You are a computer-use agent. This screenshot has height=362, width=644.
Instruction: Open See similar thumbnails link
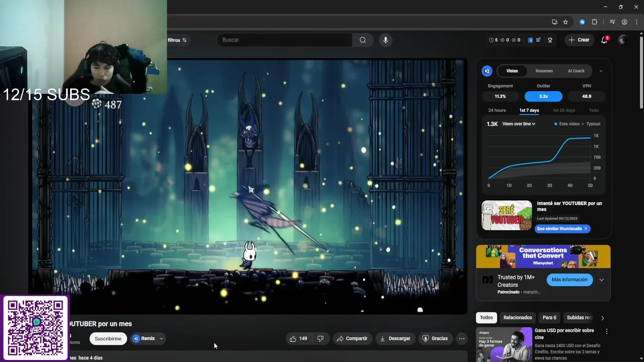tap(562, 228)
